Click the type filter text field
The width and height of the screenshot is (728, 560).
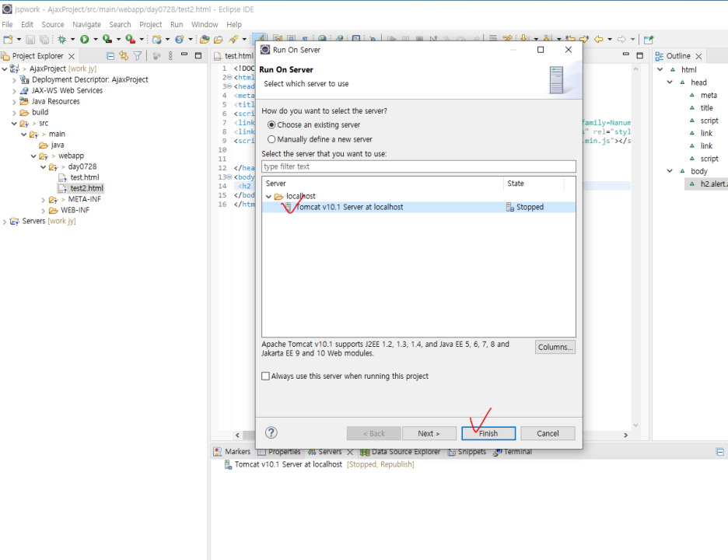(x=418, y=166)
